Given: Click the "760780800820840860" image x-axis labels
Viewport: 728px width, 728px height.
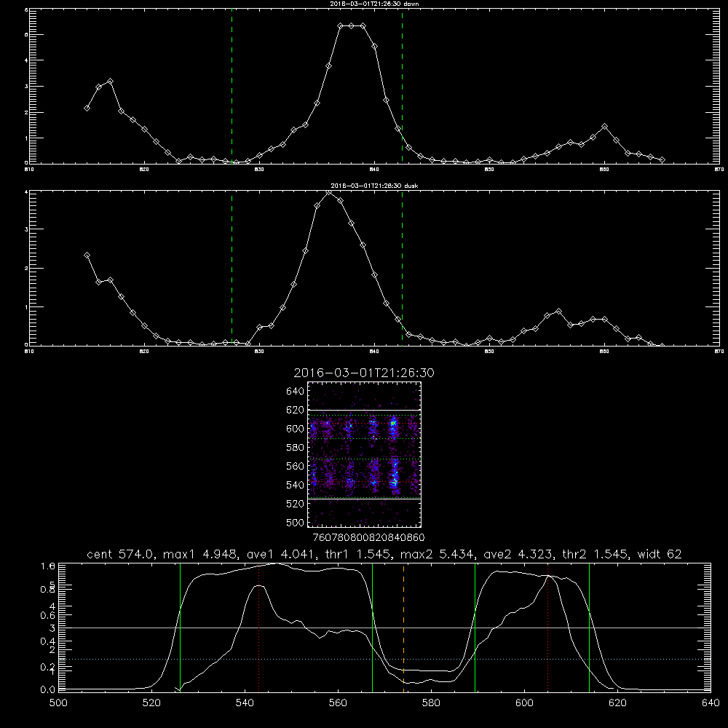Looking at the screenshot, I should (368, 537).
